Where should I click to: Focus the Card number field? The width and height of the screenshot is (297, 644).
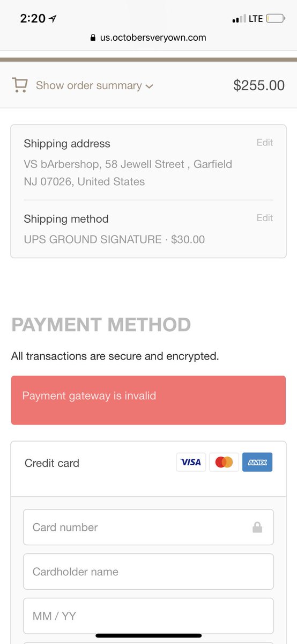tap(148, 528)
